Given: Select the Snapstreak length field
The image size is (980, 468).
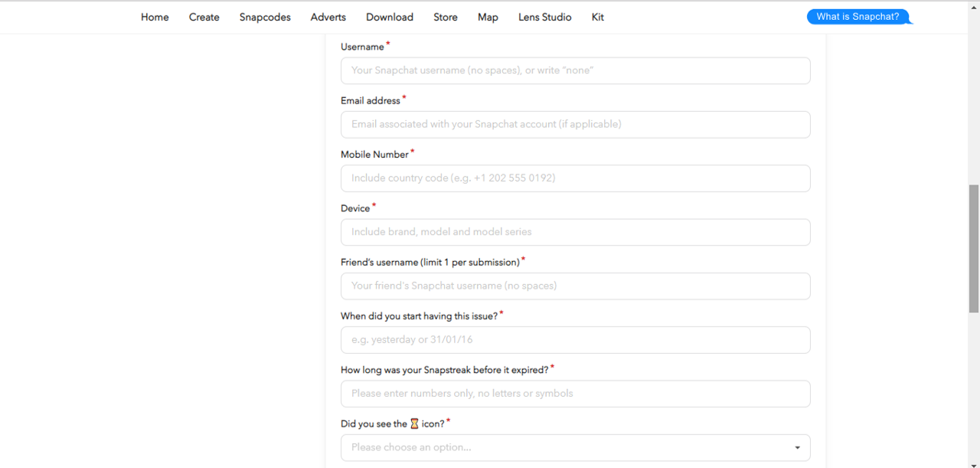Looking at the screenshot, I should tap(575, 394).
